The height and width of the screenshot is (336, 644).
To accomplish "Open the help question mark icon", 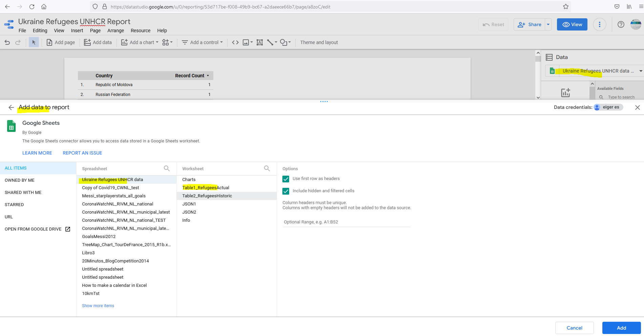I will [x=621, y=24].
